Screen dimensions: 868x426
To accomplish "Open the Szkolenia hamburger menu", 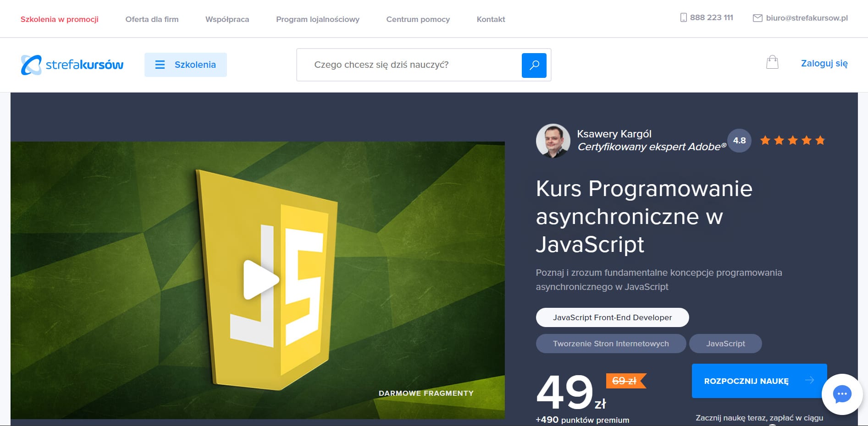I will pyautogui.click(x=185, y=65).
